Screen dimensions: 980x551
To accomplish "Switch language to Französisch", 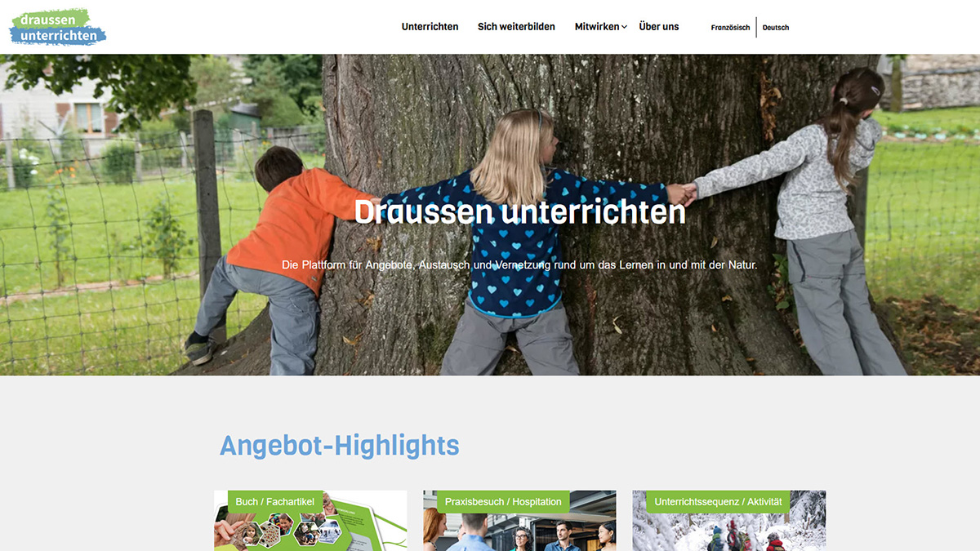I will coord(730,28).
